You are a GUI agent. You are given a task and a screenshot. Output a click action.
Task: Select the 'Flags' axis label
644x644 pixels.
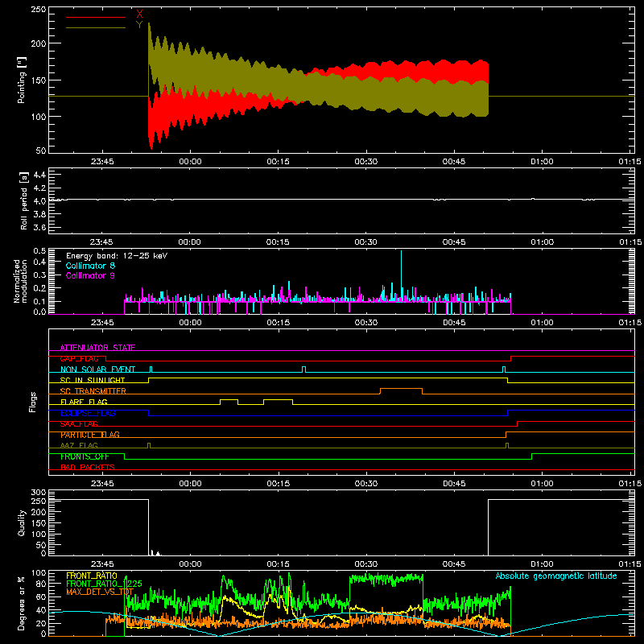(x=32, y=402)
